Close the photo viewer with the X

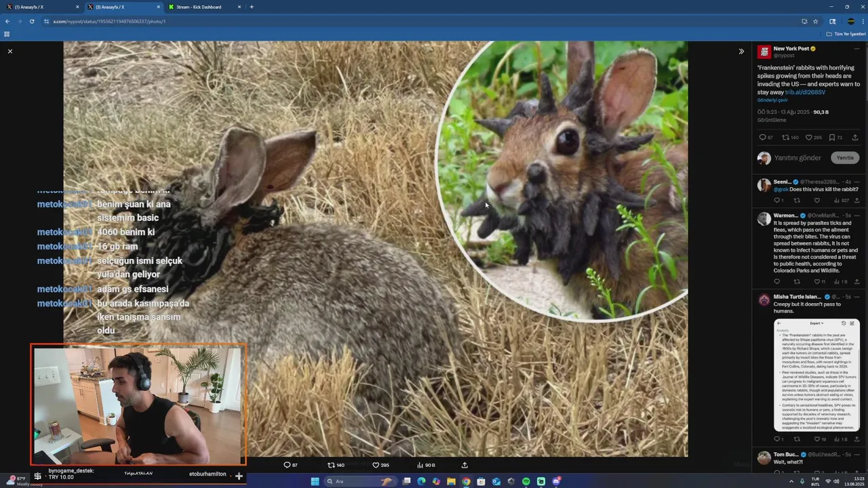click(9, 52)
